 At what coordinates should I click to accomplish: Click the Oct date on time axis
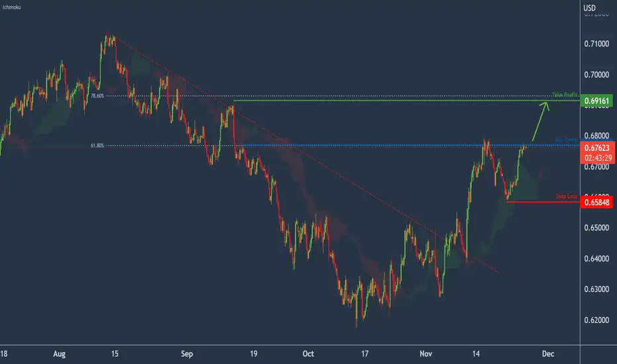pyautogui.click(x=308, y=354)
